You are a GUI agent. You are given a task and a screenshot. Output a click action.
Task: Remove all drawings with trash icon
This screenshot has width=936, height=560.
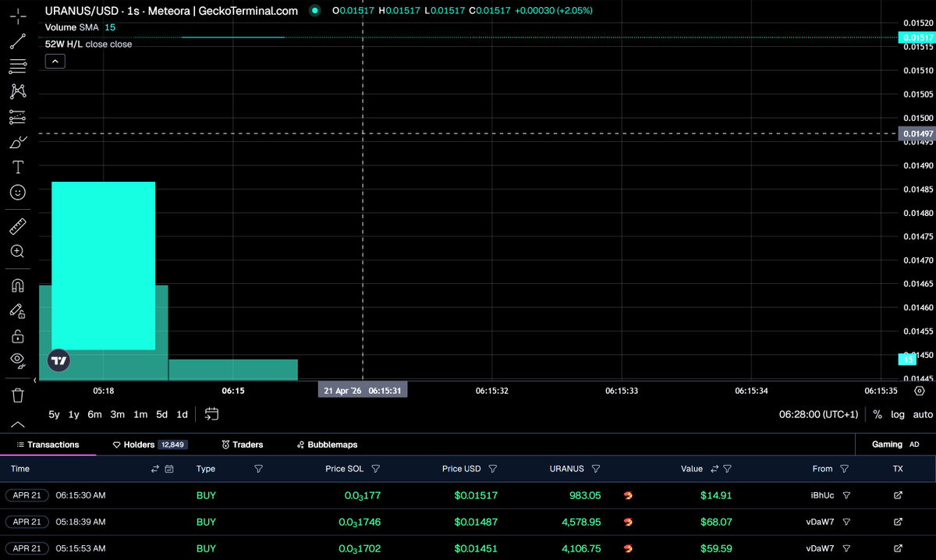(x=17, y=395)
